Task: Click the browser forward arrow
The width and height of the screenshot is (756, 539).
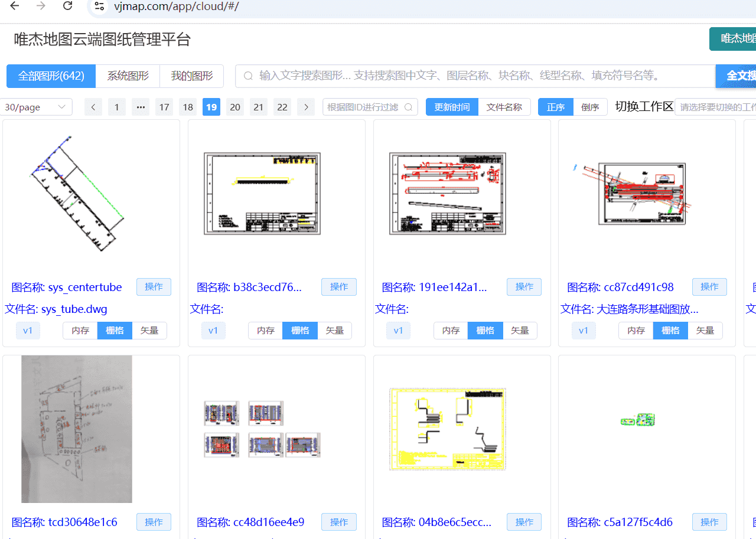Action: pos(41,6)
